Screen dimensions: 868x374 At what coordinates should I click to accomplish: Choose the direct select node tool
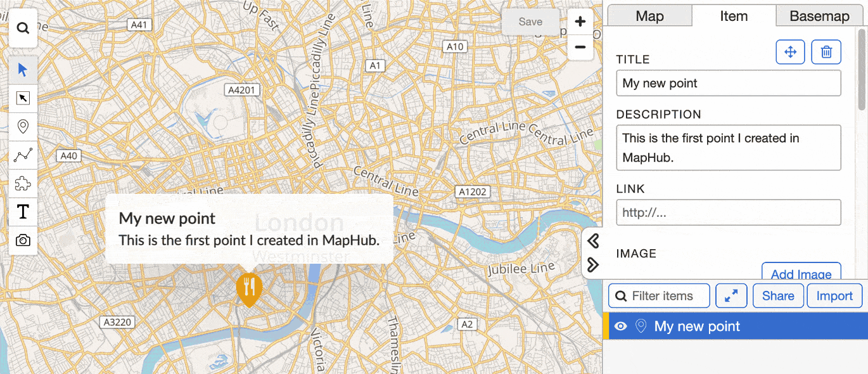click(x=23, y=98)
